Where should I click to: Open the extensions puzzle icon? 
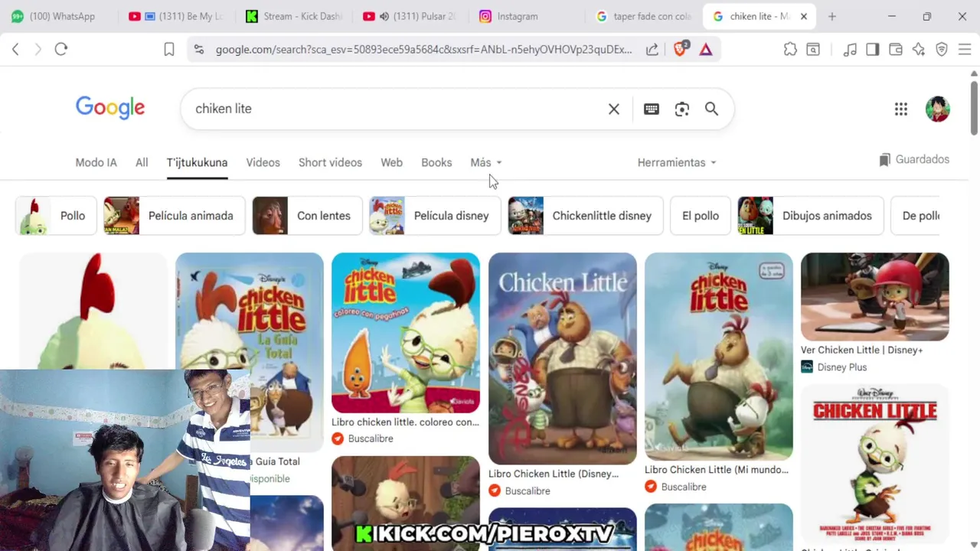pos(790,49)
